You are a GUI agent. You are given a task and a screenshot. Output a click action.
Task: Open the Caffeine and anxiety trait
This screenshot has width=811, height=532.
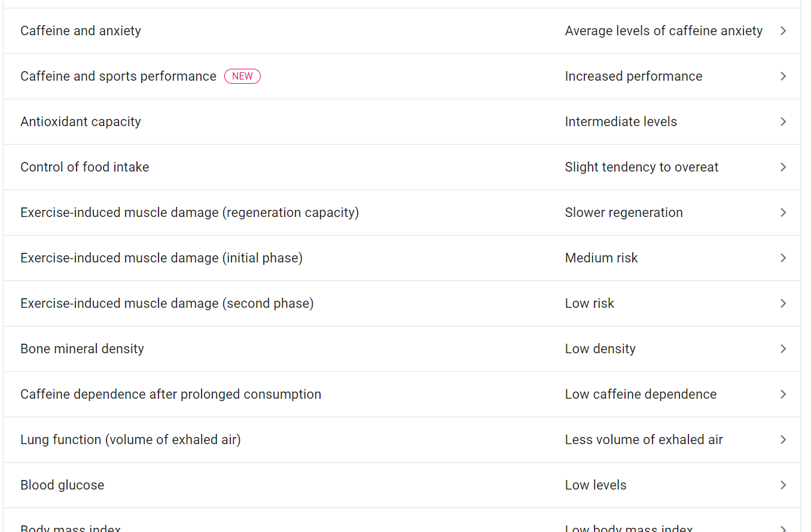[x=81, y=31]
